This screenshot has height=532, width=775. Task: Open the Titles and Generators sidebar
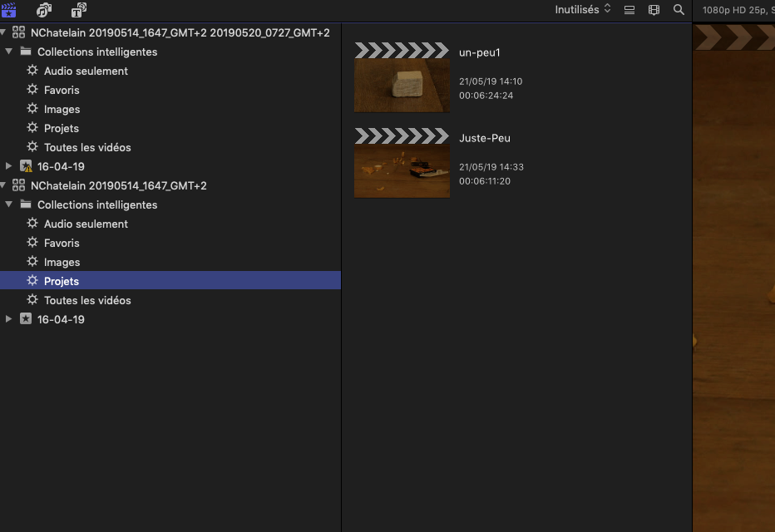(78, 10)
